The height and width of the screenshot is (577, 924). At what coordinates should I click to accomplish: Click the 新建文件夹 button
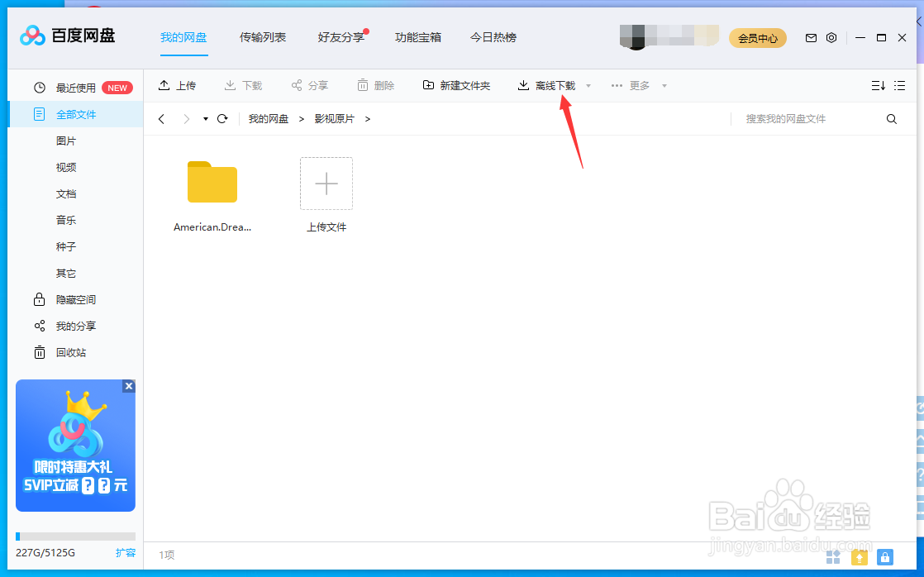457,85
